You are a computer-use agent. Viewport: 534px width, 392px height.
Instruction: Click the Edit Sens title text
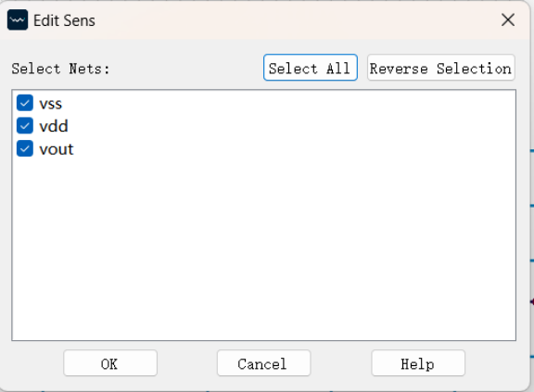64,20
